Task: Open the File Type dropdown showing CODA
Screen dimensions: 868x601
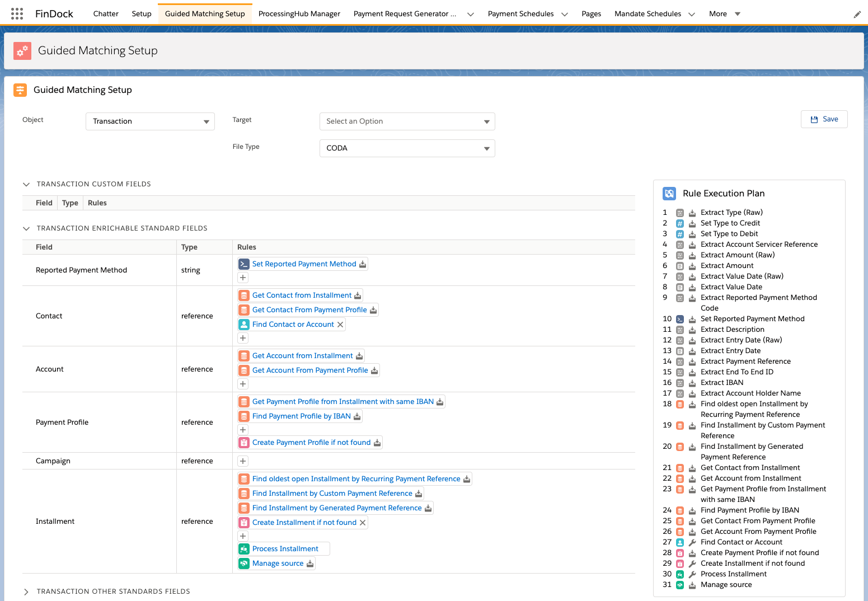Action: pos(407,148)
